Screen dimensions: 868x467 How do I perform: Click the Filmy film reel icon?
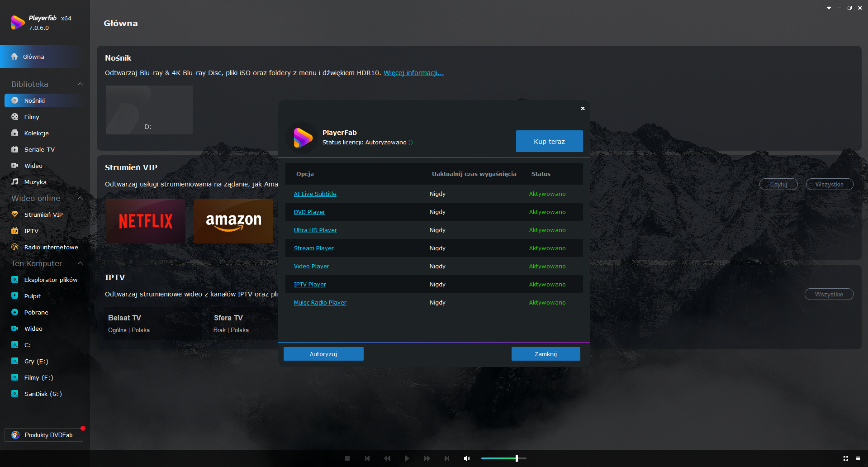pos(15,117)
